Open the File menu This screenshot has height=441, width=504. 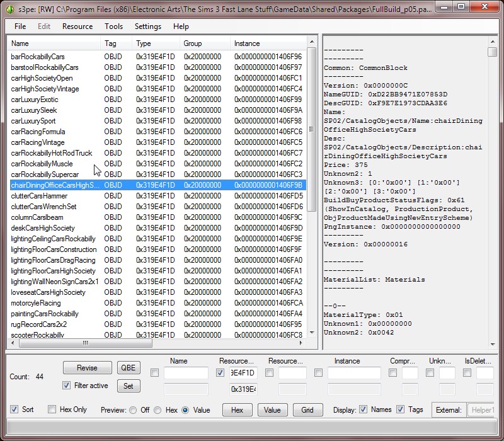click(x=20, y=26)
